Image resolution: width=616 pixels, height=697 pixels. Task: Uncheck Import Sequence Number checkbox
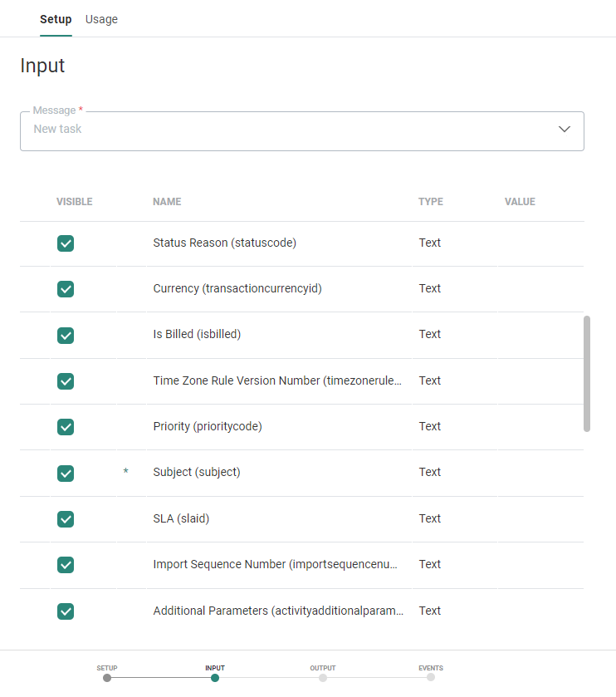(x=66, y=564)
